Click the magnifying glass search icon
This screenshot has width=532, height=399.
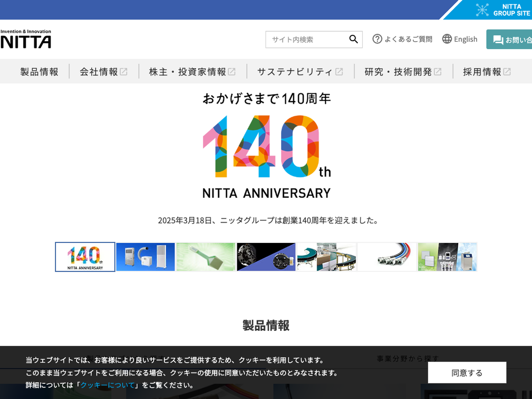click(353, 39)
